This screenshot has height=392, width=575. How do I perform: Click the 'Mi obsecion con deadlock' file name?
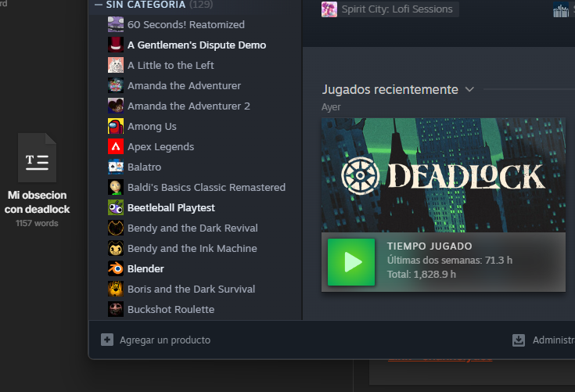click(x=37, y=202)
